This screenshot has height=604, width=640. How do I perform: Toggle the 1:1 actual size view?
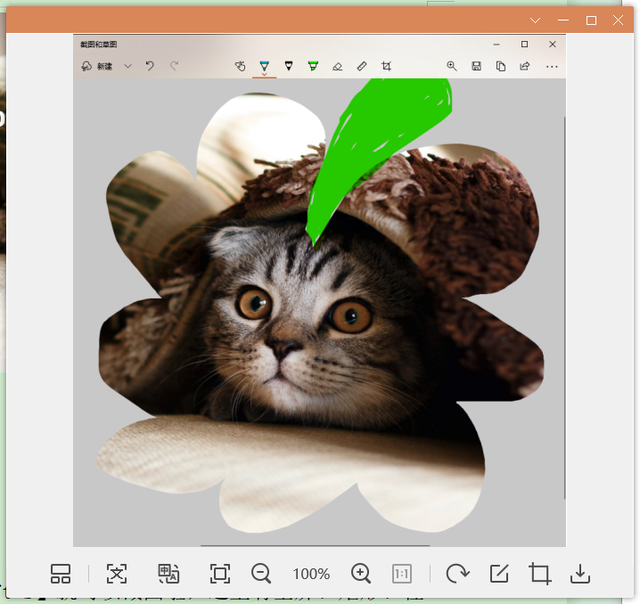402,574
